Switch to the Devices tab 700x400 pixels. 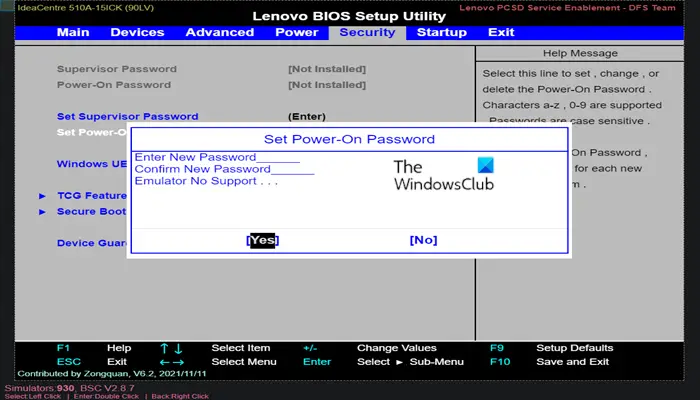(137, 32)
